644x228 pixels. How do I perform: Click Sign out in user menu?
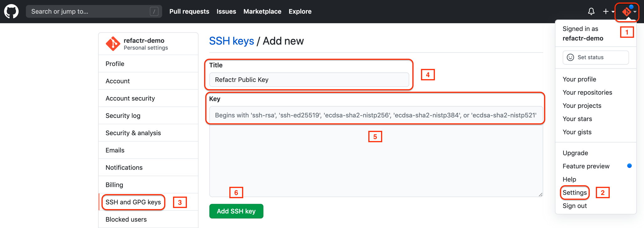[574, 206]
